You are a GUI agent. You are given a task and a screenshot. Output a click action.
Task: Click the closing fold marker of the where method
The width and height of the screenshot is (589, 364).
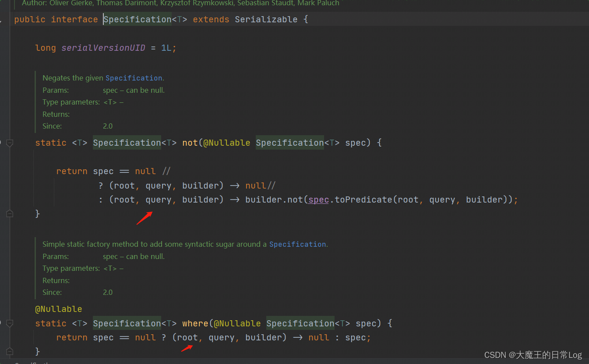10,351
